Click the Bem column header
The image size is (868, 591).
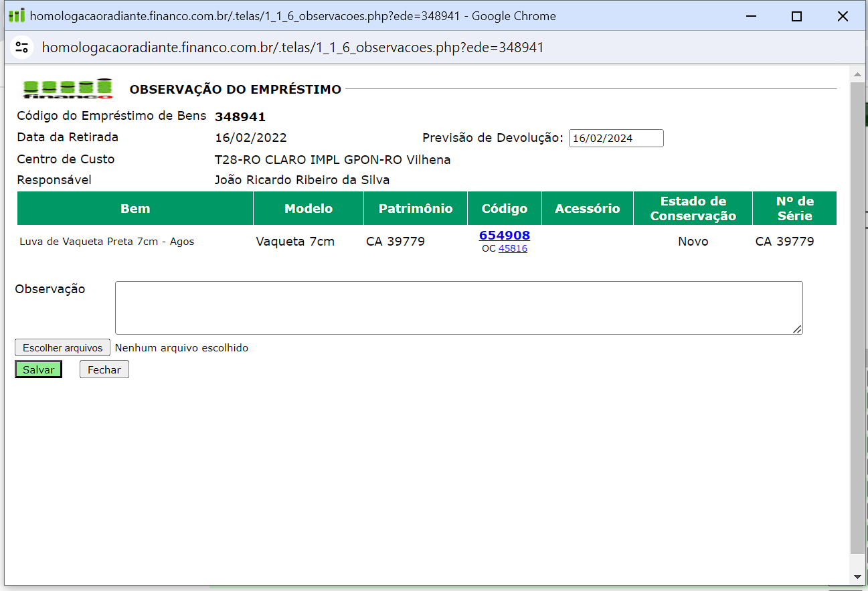pyautogui.click(x=135, y=208)
